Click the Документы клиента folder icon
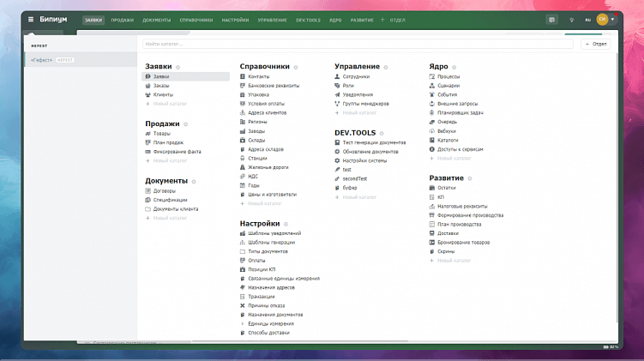Viewport: 644px width, 361px height. 147,208
